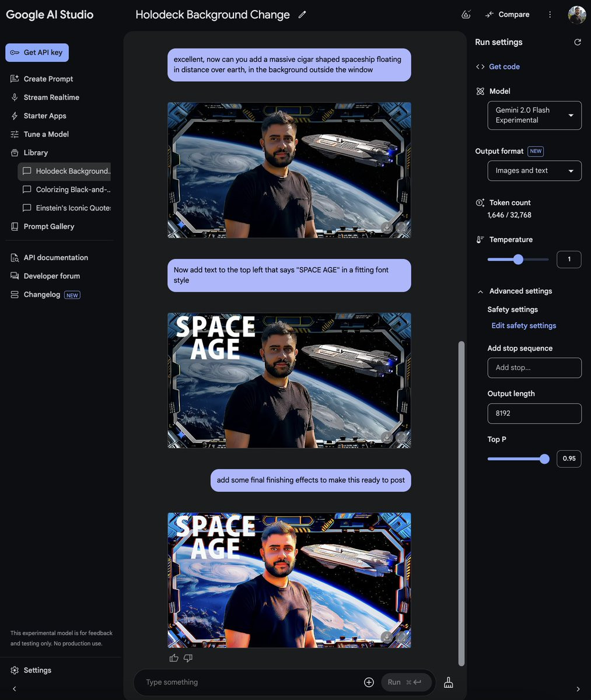Click the Model icon in run settings
Image resolution: width=591 pixels, height=700 pixels.
(x=480, y=91)
